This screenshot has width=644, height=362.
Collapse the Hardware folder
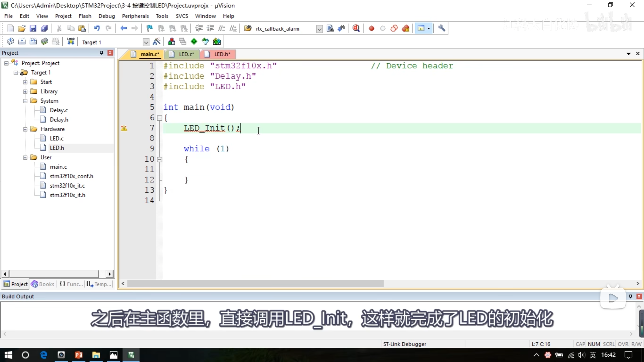tap(25, 129)
